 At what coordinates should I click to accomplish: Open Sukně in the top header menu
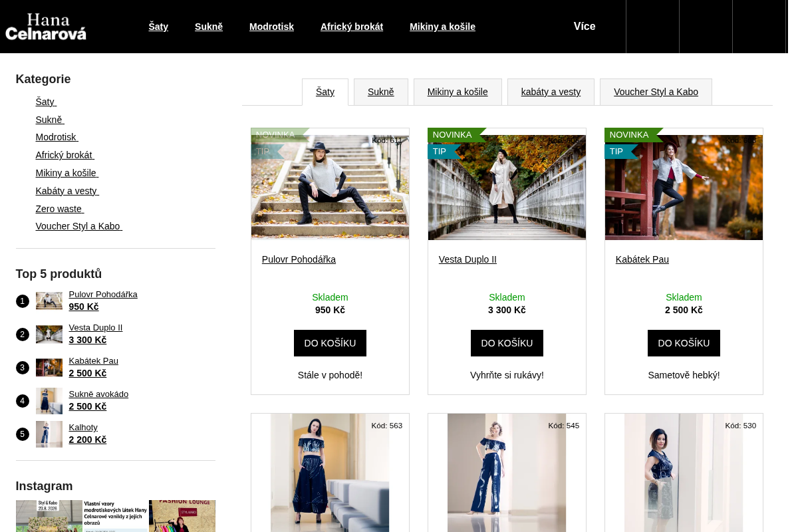point(209,27)
